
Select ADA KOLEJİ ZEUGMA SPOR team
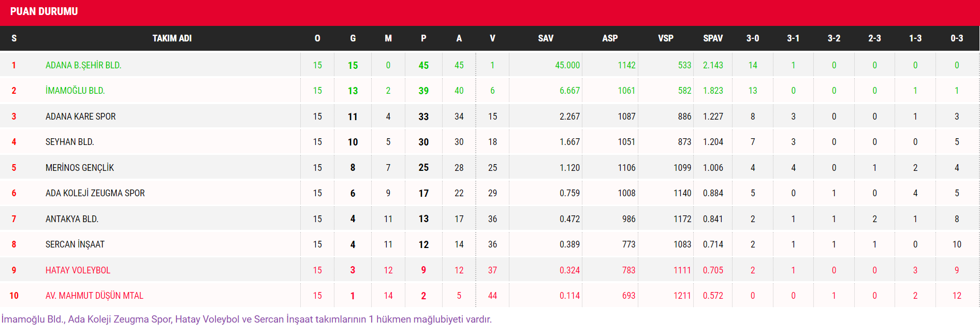(95, 193)
